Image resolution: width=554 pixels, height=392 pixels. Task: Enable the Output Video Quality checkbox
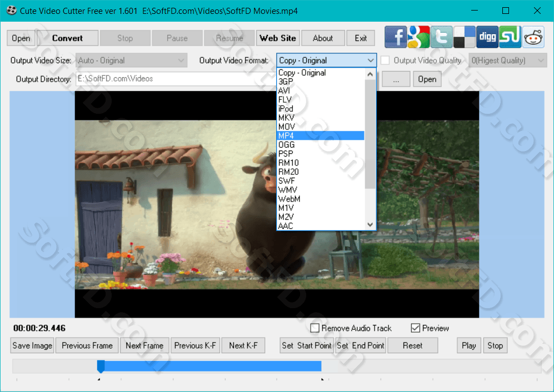pyautogui.click(x=385, y=61)
